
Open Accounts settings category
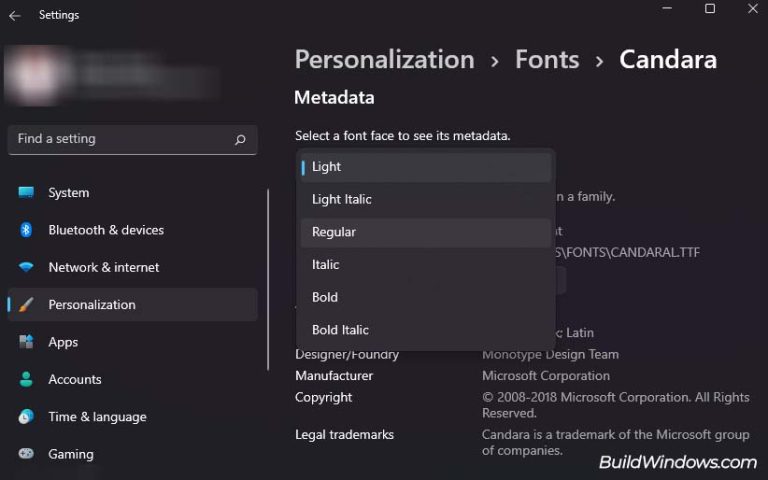(x=133, y=379)
